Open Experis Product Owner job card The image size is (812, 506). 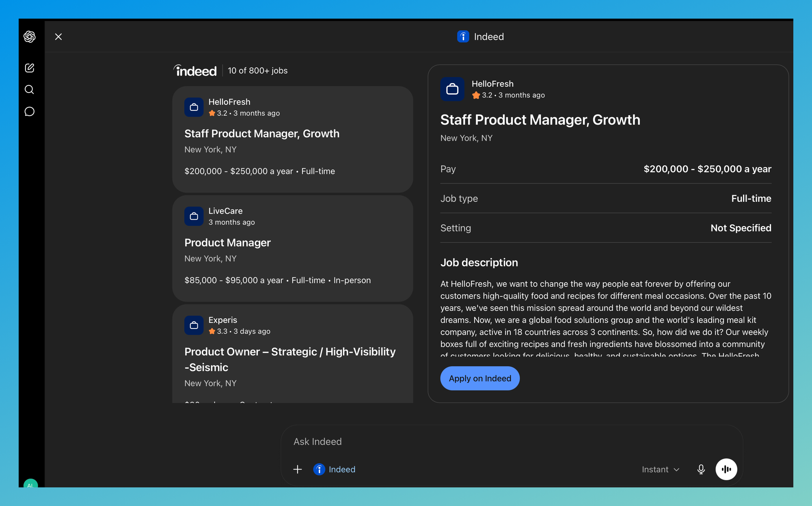293,354
